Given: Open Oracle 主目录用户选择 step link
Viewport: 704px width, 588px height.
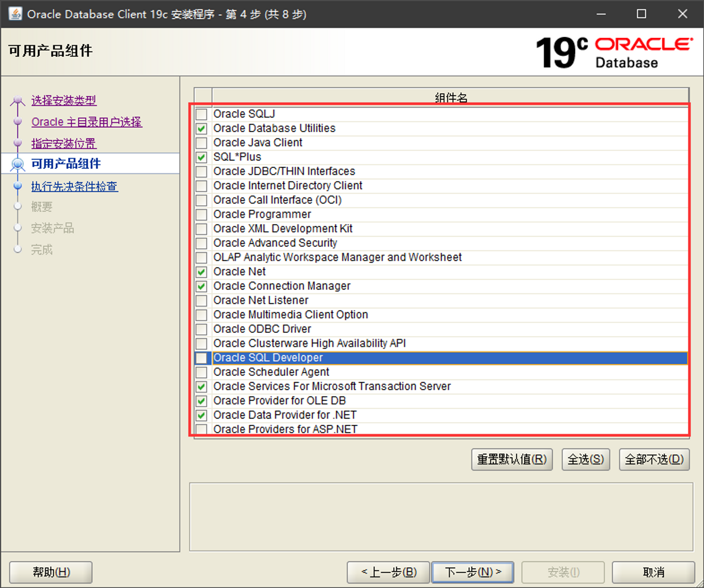Looking at the screenshot, I should click(x=87, y=122).
